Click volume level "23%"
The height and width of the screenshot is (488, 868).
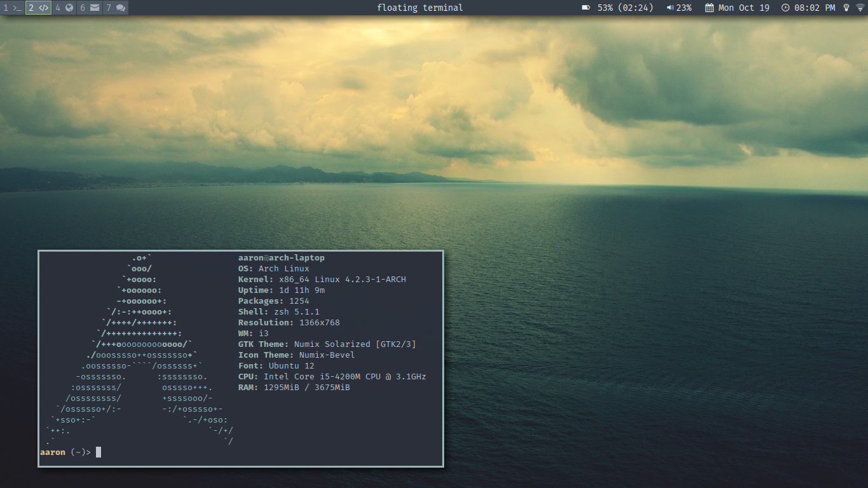[684, 8]
